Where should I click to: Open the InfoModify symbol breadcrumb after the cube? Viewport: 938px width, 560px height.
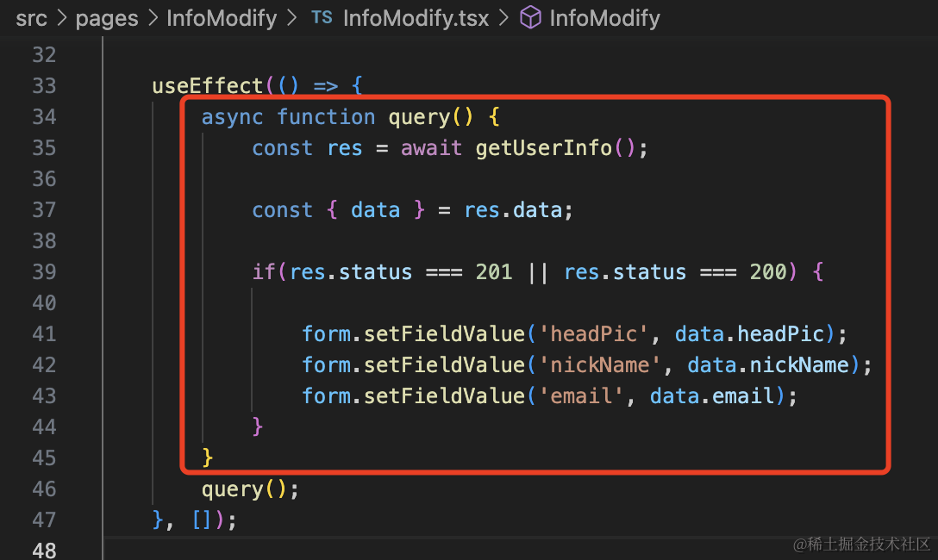click(604, 19)
